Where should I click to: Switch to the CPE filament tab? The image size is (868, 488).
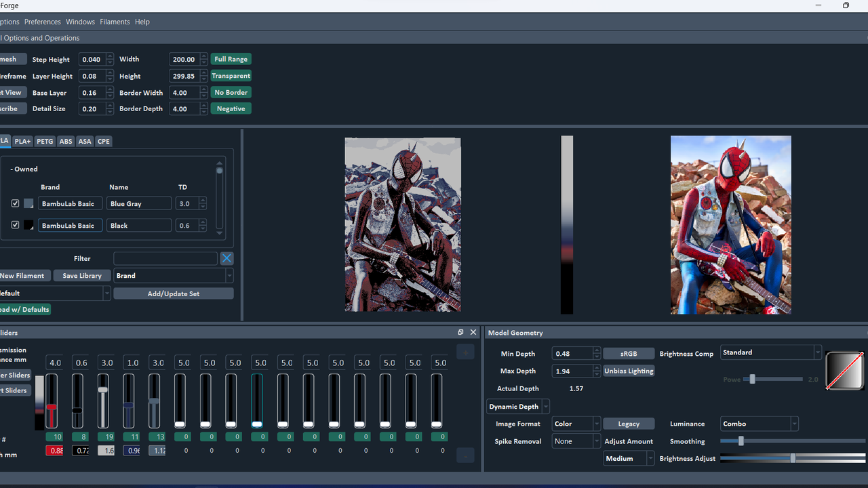[x=103, y=141]
